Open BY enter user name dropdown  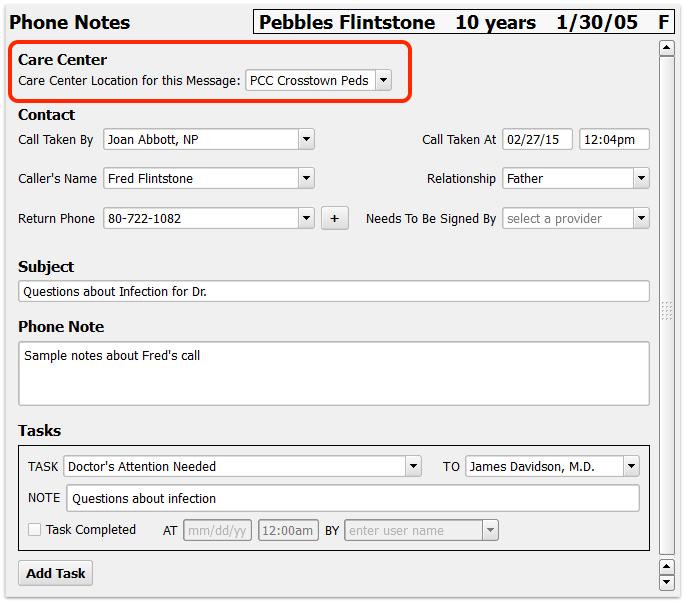click(421, 531)
